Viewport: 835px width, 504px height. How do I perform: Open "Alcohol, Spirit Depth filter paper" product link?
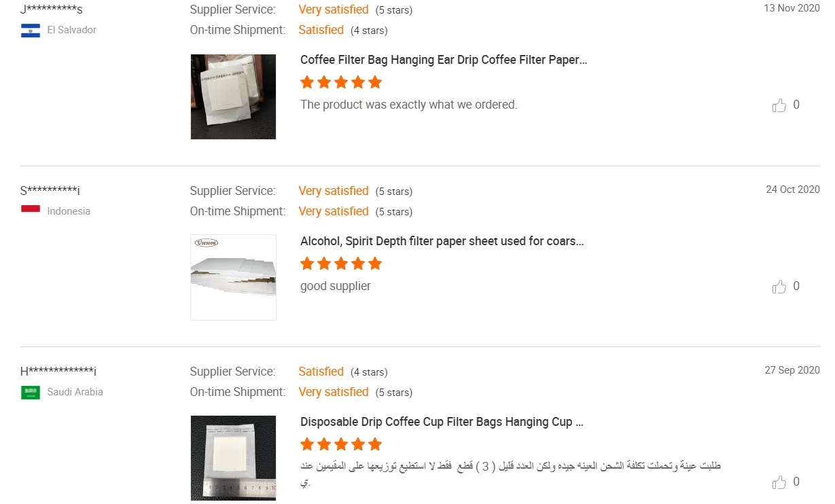point(442,241)
